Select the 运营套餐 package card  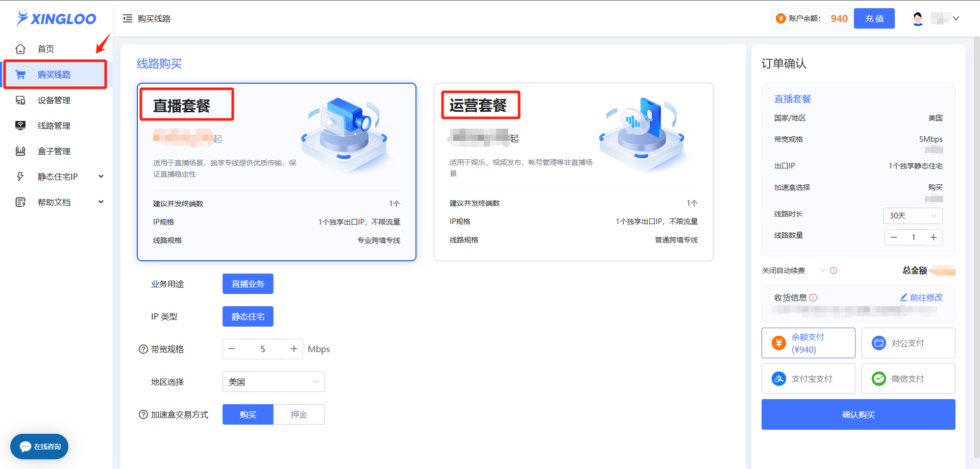574,172
